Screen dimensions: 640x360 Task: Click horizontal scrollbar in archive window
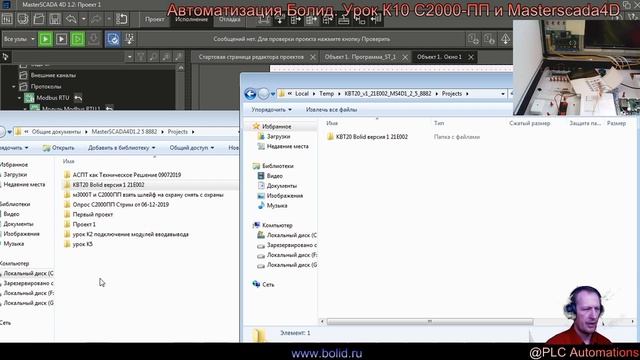[x=429, y=322]
